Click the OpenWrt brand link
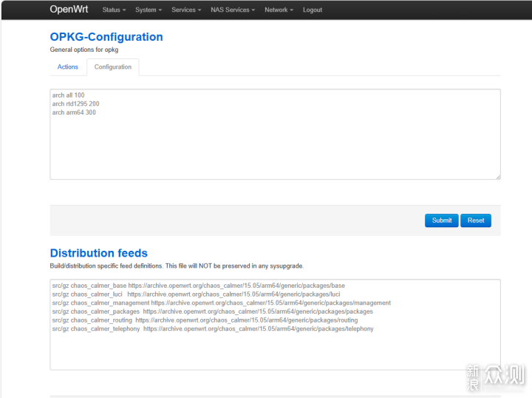 (69, 9)
